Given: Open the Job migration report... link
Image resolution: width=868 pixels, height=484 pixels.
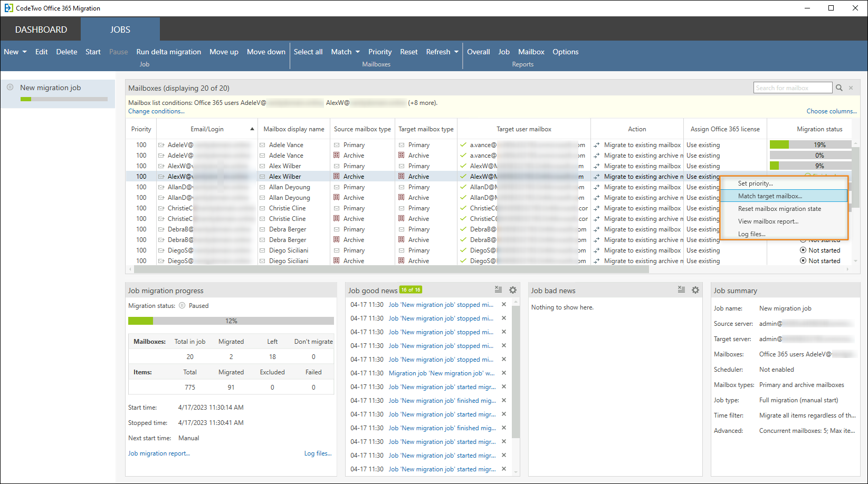Looking at the screenshot, I should 159,453.
